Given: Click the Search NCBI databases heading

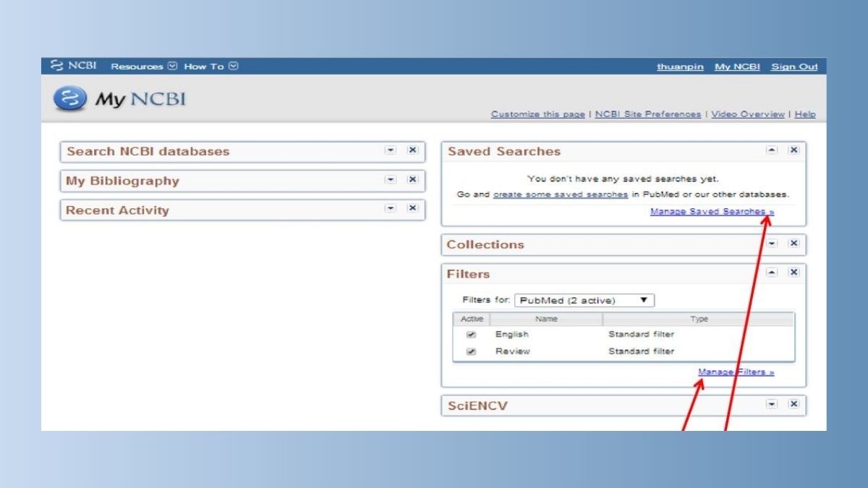Looking at the screenshot, I should point(148,151).
